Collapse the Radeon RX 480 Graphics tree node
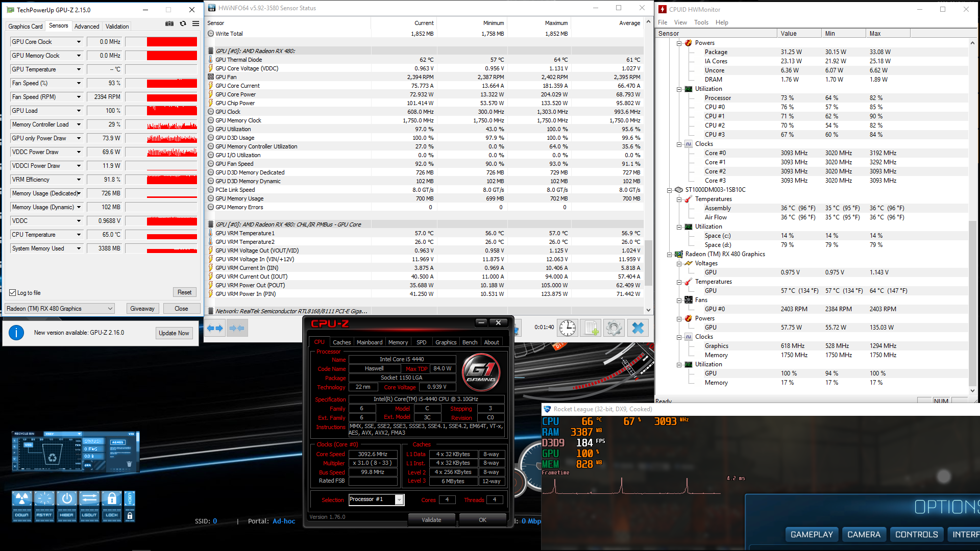 click(x=670, y=255)
